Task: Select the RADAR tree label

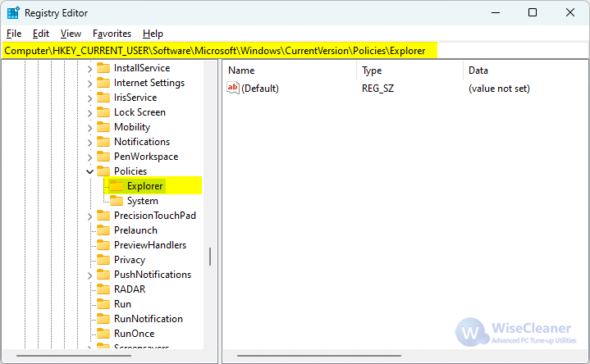Action: [x=130, y=289]
